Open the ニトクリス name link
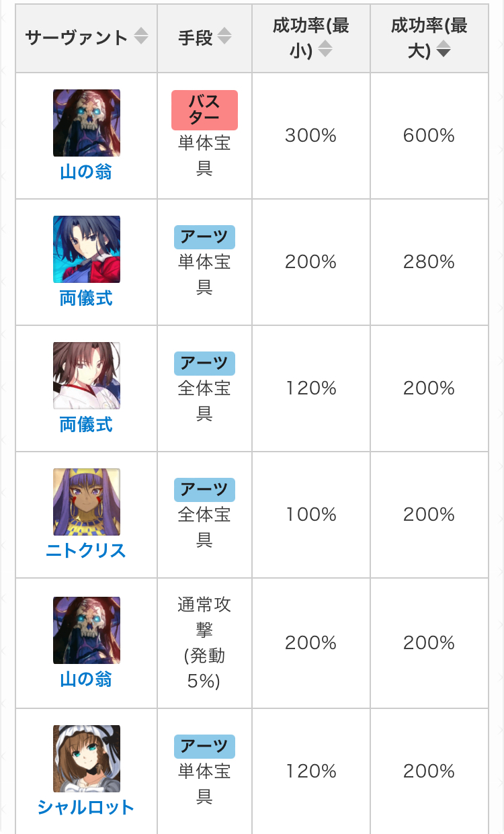The image size is (504, 834). (86, 551)
